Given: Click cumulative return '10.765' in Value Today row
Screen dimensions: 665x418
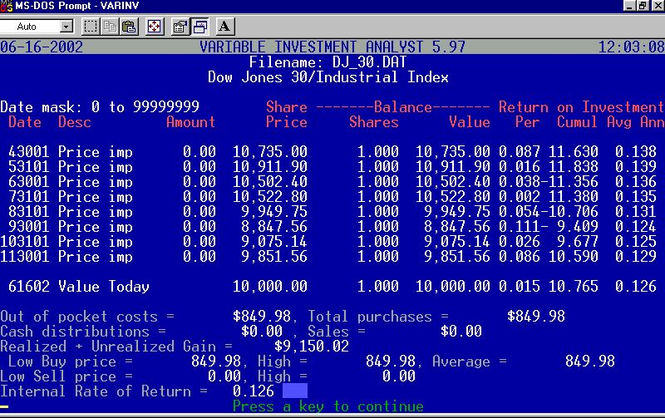Looking at the screenshot, I should [x=573, y=287].
